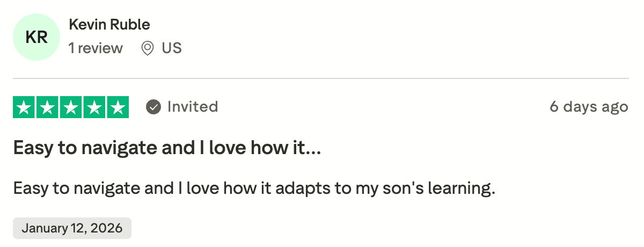Click the ellipsis ending the review title
Image resolution: width=644 pixels, height=247 pixels.
[313, 150]
